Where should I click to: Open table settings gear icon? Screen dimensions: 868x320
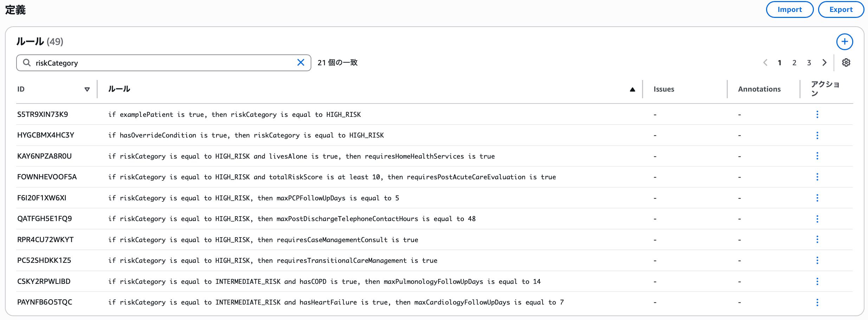pos(846,63)
